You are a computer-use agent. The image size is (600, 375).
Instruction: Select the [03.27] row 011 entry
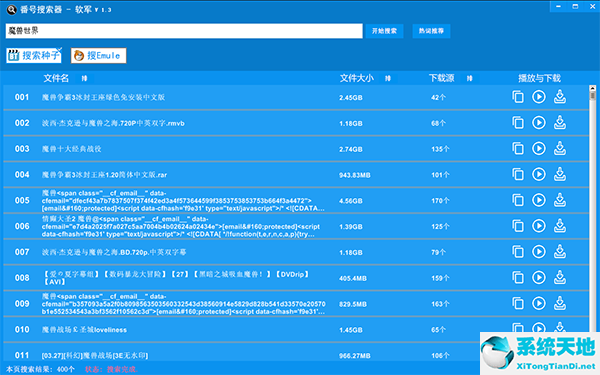95,355
